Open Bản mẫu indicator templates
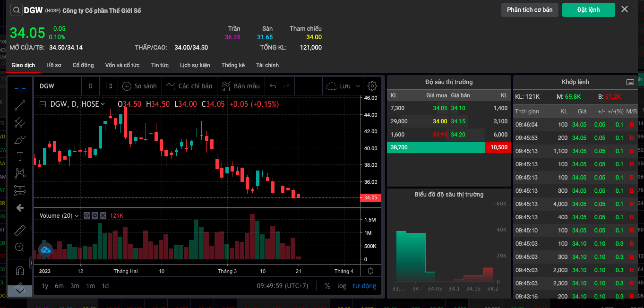The width and height of the screenshot is (644, 308). [x=240, y=86]
